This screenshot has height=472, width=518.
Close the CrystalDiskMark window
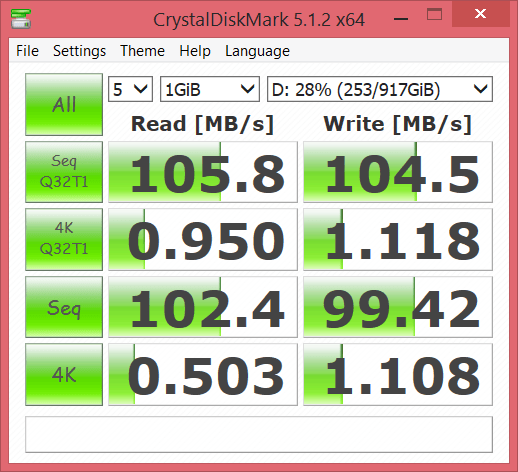(481, 14)
